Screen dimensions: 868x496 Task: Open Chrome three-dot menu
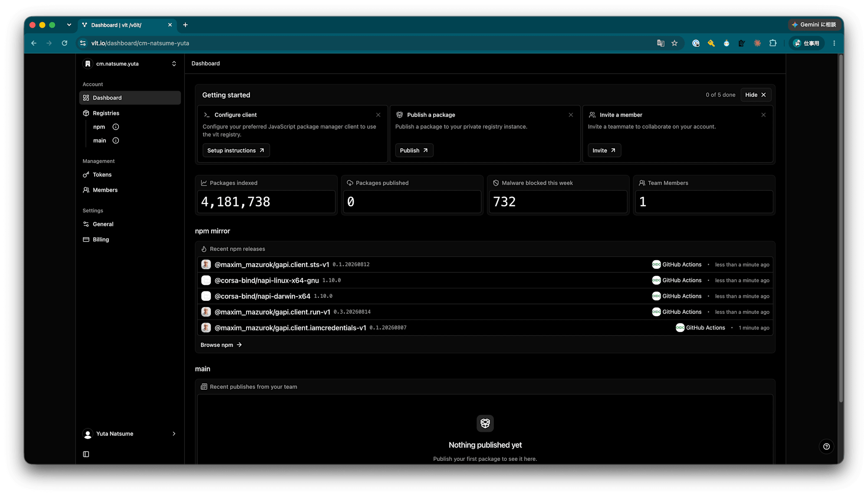[x=834, y=43]
